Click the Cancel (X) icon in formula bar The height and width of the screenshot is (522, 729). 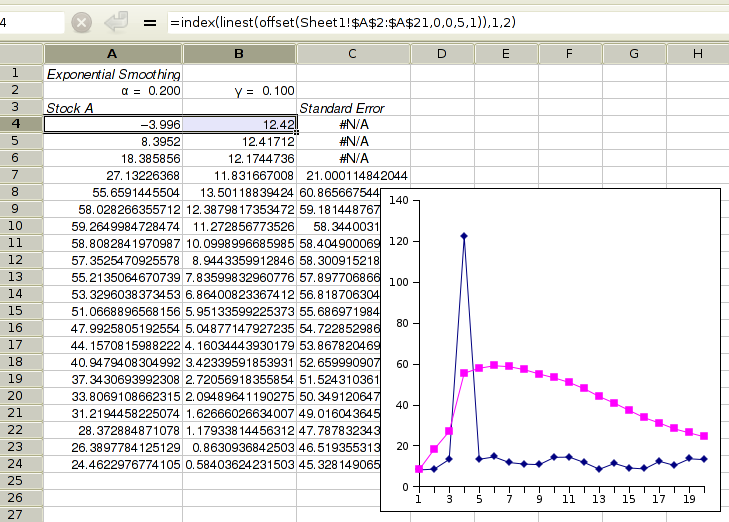point(81,22)
